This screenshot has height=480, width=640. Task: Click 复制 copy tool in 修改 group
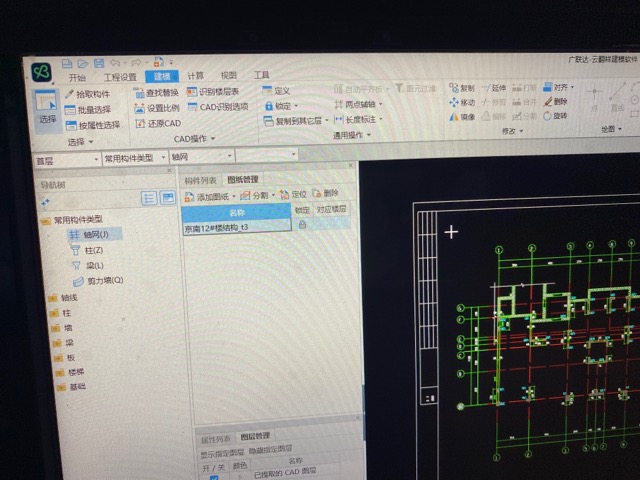click(462, 88)
